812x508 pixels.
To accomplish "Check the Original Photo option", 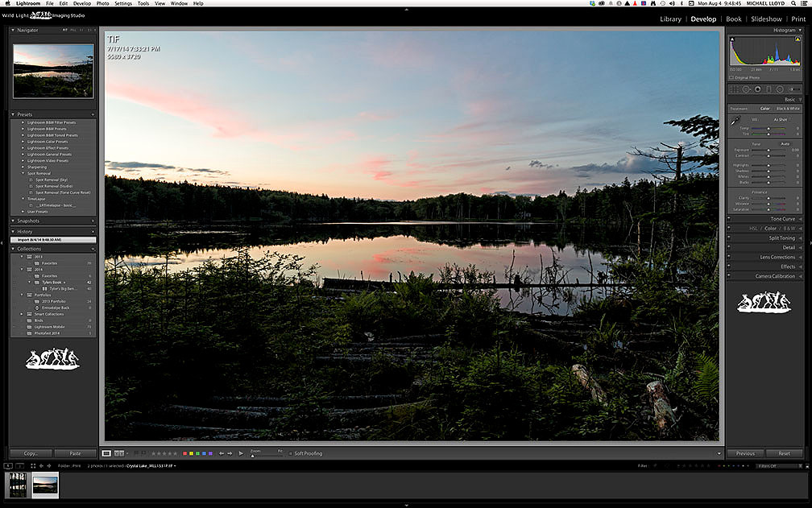I will pyautogui.click(x=731, y=77).
